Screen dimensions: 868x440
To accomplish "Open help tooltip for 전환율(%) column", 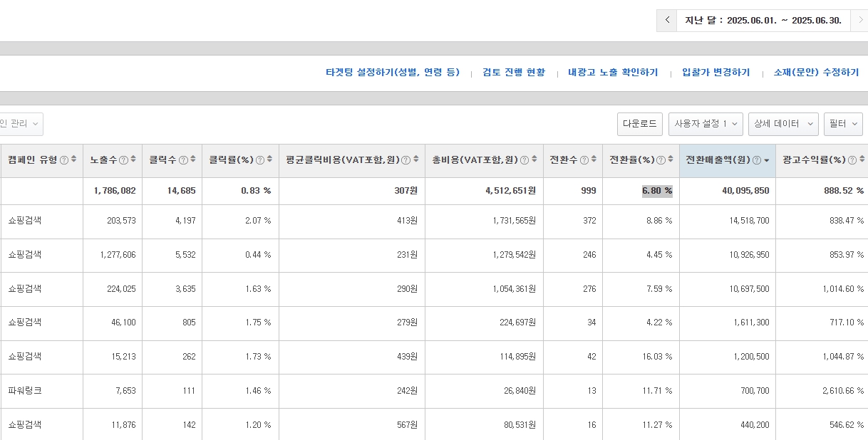I will pyautogui.click(x=661, y=160).
